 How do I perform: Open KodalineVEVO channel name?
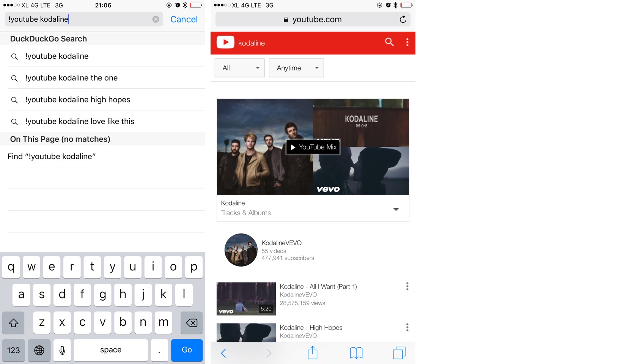[x=282, y=243]
